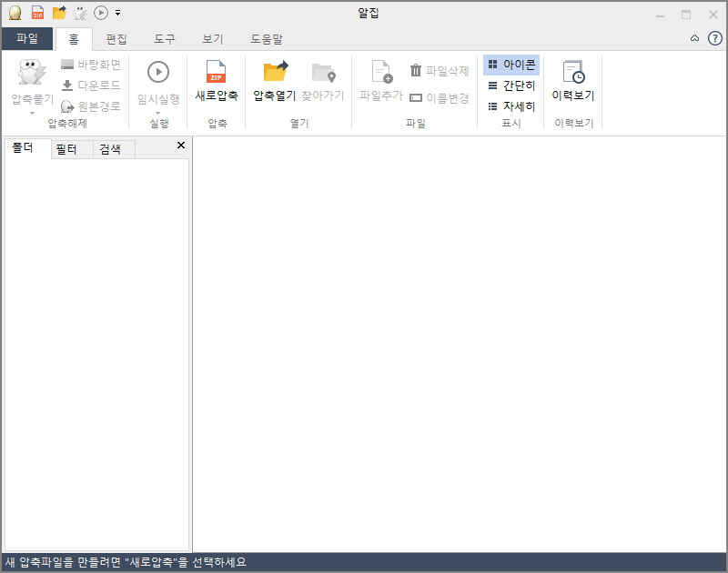Click the quick access open archive folder icon
This screenshot has height=573, width=728.
coord(59,13)
